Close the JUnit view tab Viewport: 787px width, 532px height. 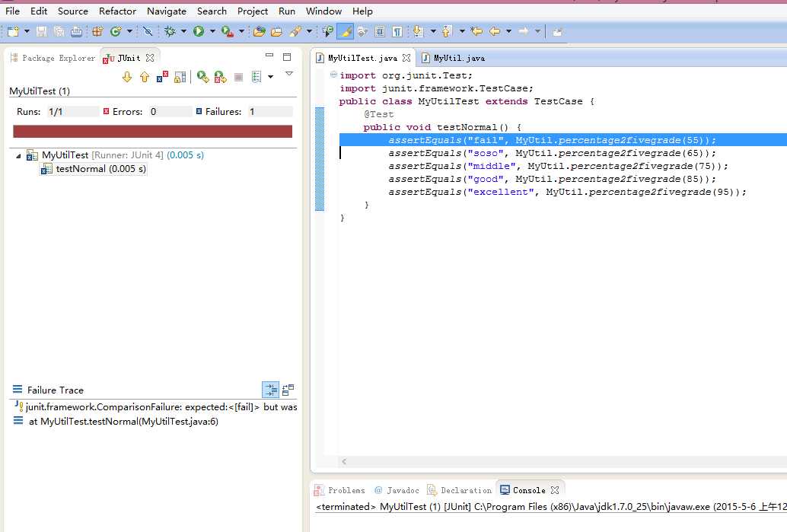coord(150,58)
